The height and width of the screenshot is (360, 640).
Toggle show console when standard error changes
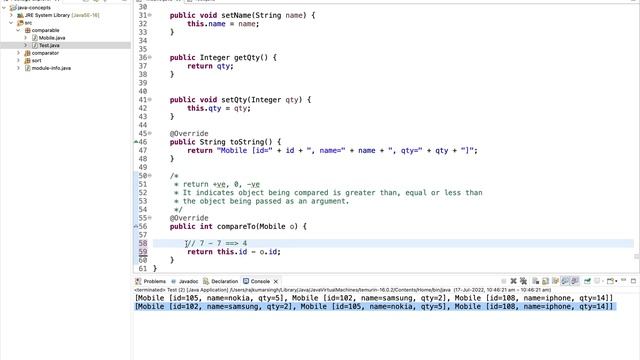(x=575, y=281)
